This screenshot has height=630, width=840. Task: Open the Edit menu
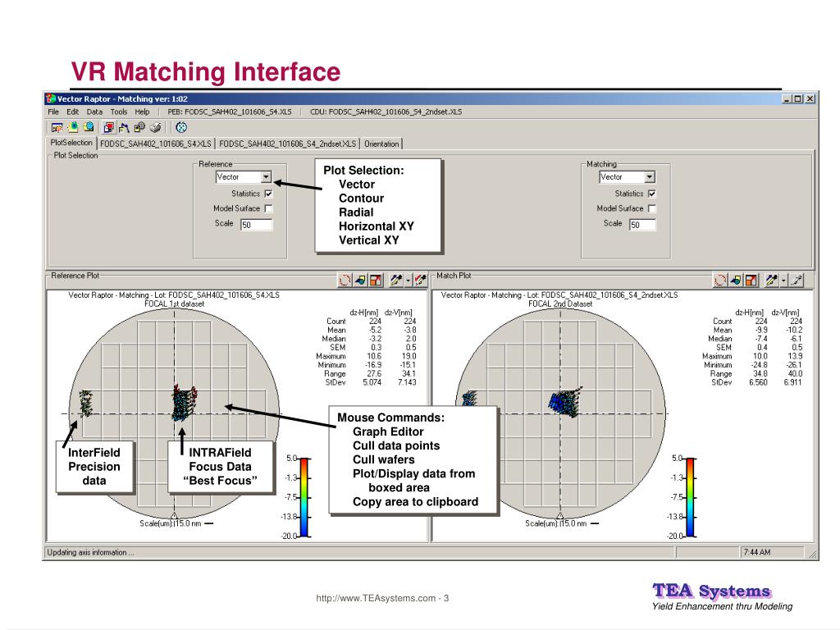point(72,112)
